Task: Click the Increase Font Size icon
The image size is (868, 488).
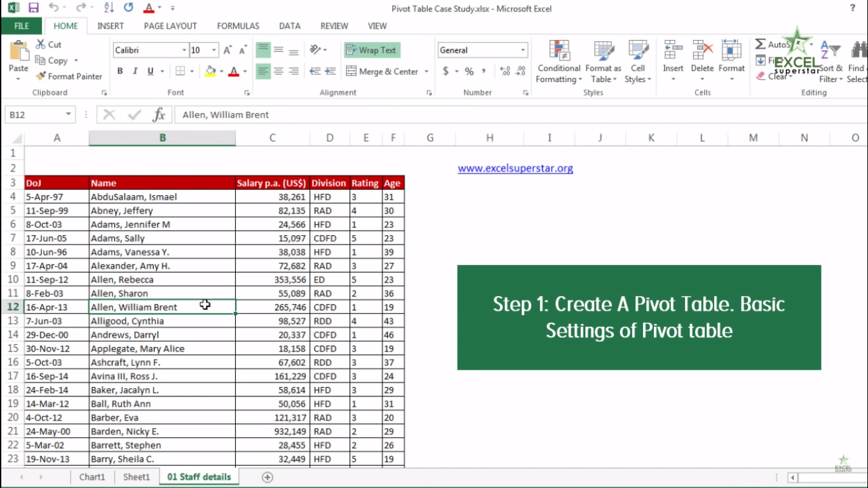Action: [x=227, y=50]
